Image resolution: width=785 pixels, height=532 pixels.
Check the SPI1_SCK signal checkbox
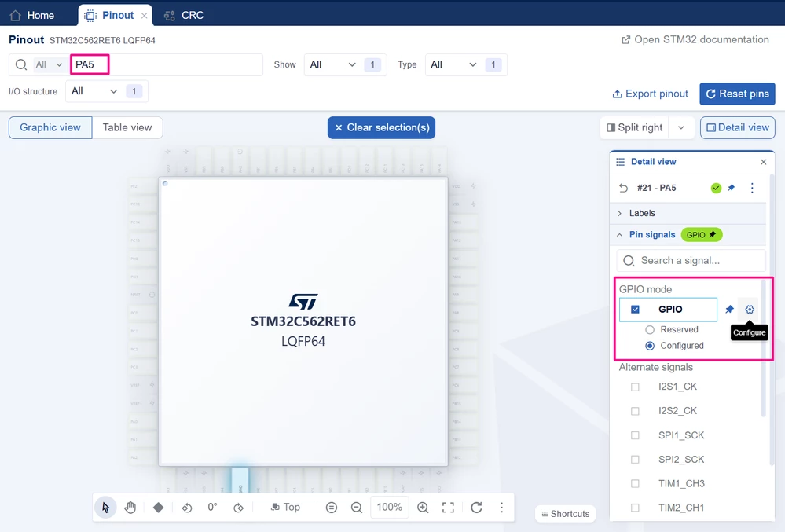(x=636, y=435)
